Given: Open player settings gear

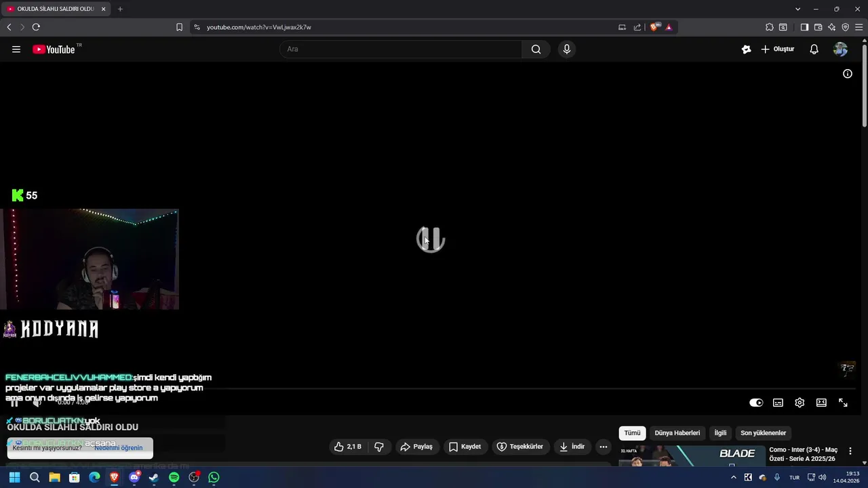Looking at the screenshot, I should 800,403.
